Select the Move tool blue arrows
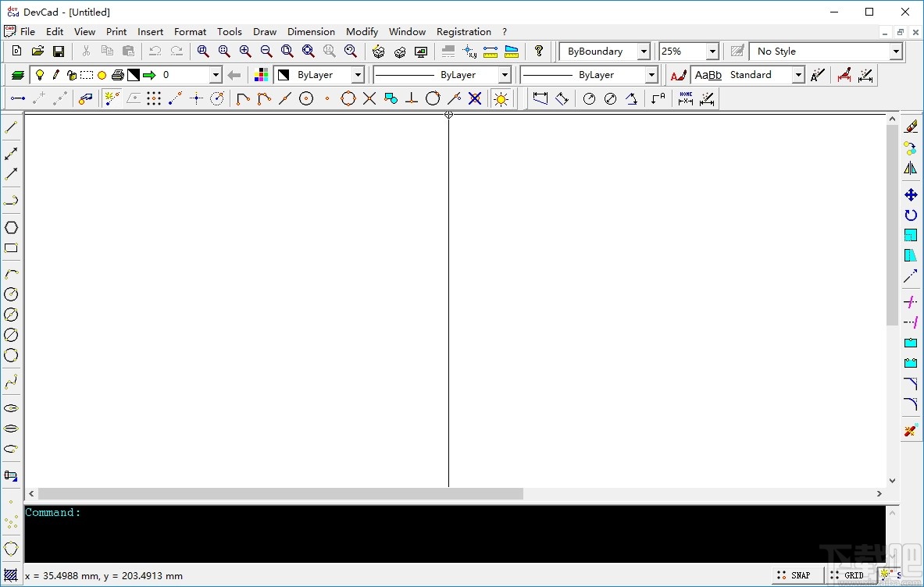Screen dimensions: 924x587 click(x=911, y=195)
